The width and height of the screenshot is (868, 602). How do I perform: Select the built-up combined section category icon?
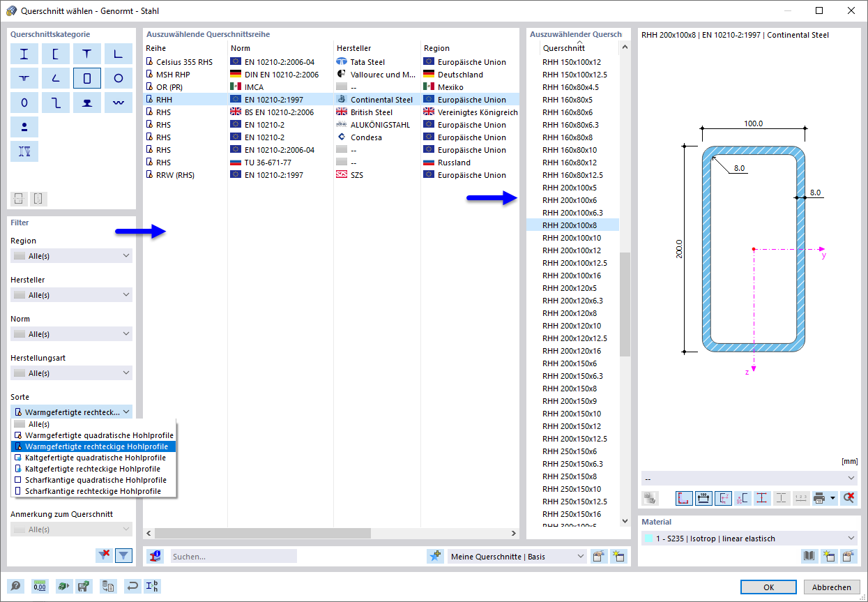pos(24,151)
